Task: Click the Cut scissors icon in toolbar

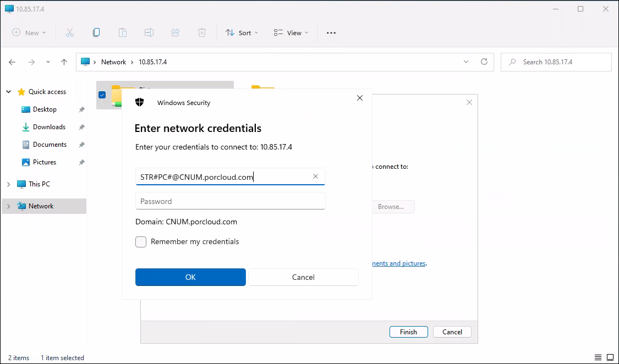Action: pyautogui.click(x=70, y=33)
